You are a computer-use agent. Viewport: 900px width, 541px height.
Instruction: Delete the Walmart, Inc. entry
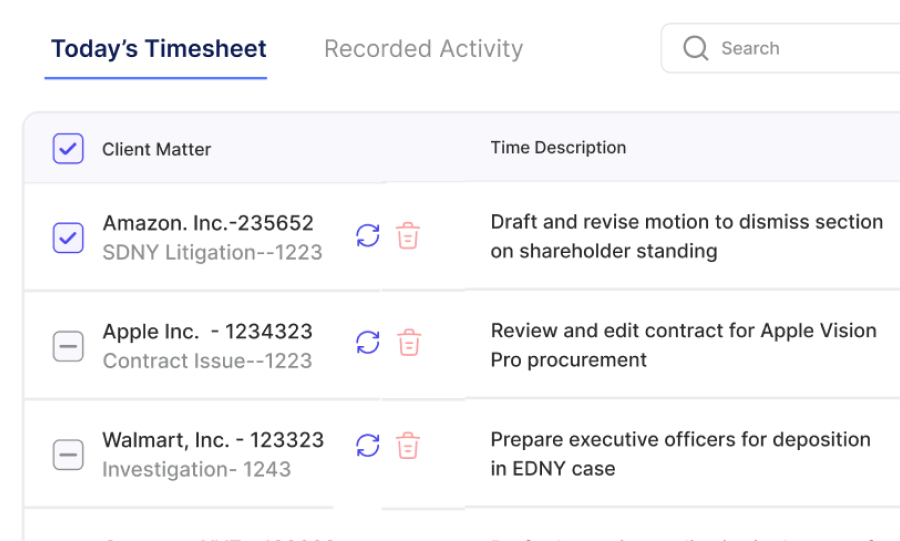tap(408, 446)
